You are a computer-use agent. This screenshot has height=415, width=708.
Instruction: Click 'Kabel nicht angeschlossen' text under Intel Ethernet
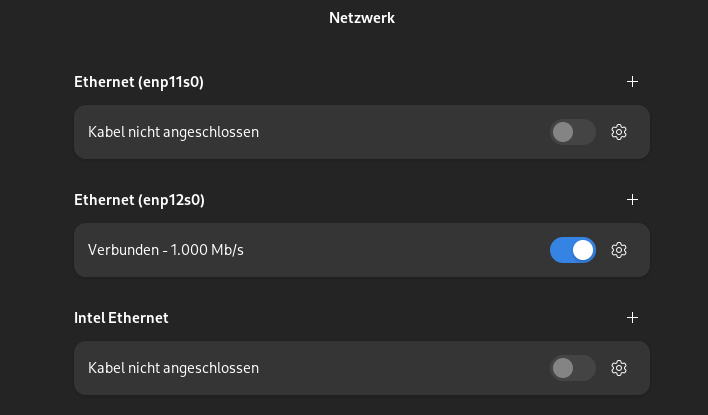coord(173,368)
